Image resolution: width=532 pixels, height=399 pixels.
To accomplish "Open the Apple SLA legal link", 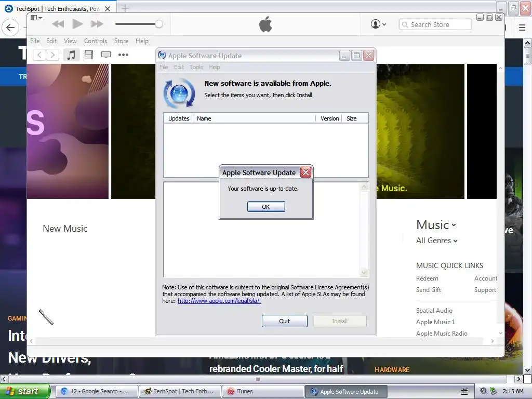I will (219, 301).
